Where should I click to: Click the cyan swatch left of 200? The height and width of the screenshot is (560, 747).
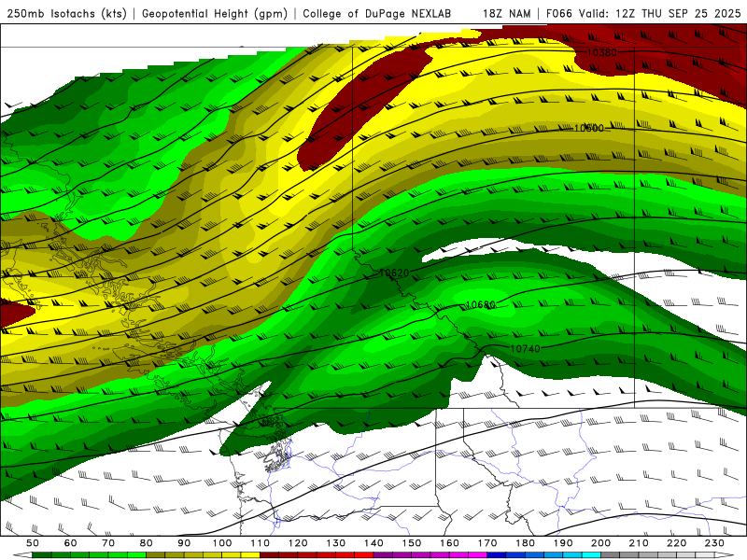[x=592, y=555]
